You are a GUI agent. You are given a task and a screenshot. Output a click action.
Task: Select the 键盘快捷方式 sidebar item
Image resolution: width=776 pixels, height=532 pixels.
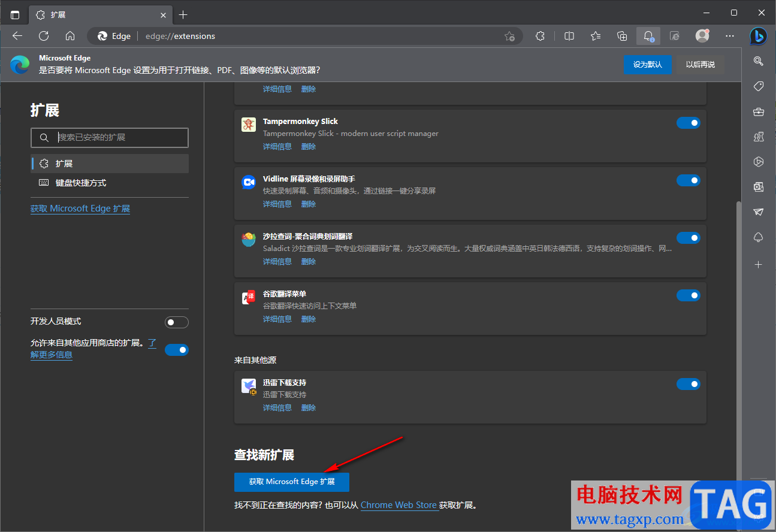[x=110, y=183]
